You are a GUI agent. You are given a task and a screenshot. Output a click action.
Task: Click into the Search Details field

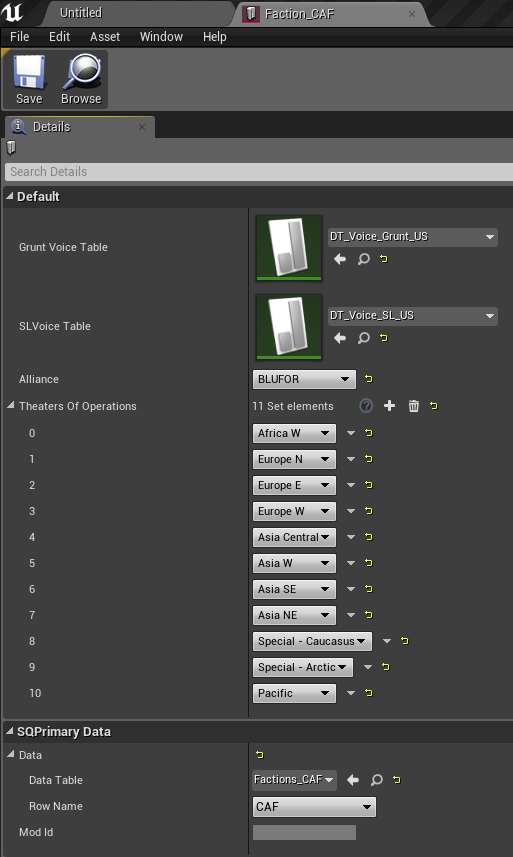(259, 172)
